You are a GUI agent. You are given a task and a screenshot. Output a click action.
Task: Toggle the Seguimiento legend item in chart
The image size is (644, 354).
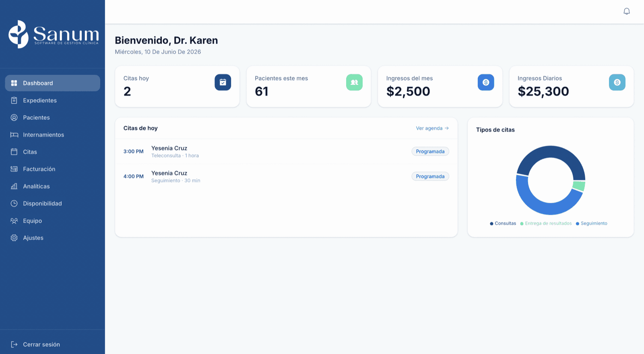[592, 223]
